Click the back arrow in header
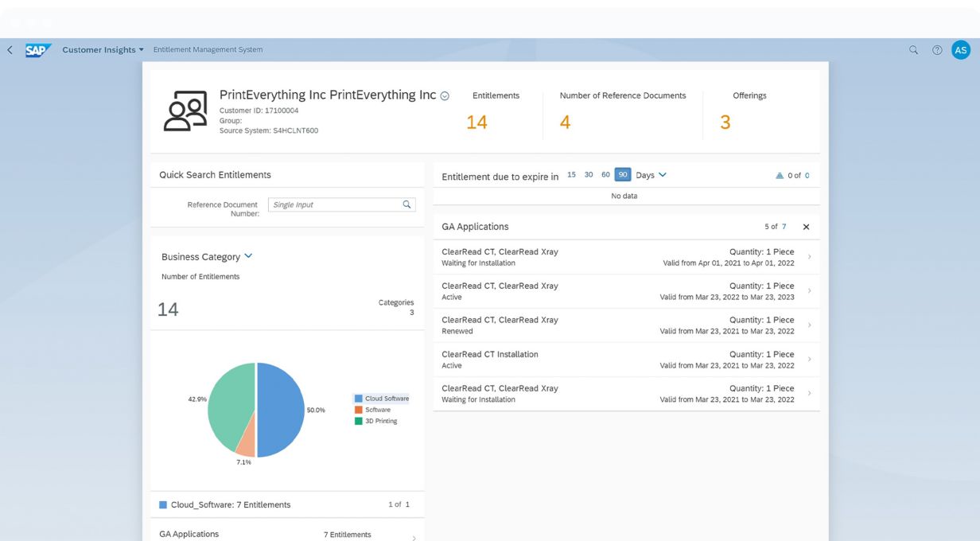The image size is (980, 541). pos(10,50)
